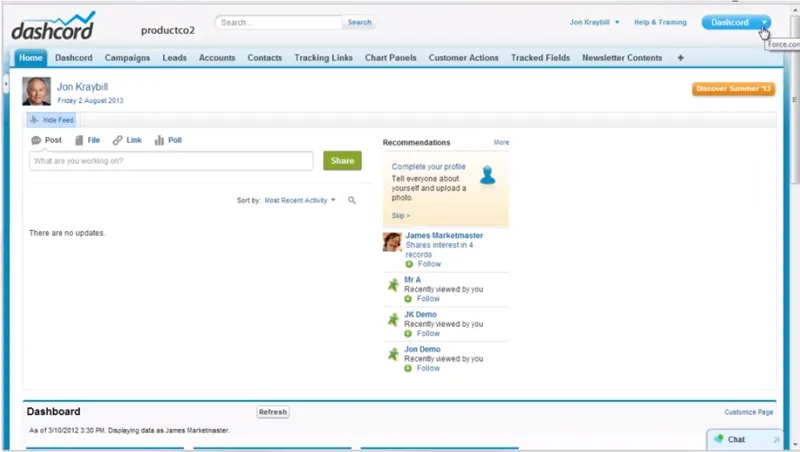Open the Jon Kraybill profile name link
This screenshot has height=452, width=800.
82,87
